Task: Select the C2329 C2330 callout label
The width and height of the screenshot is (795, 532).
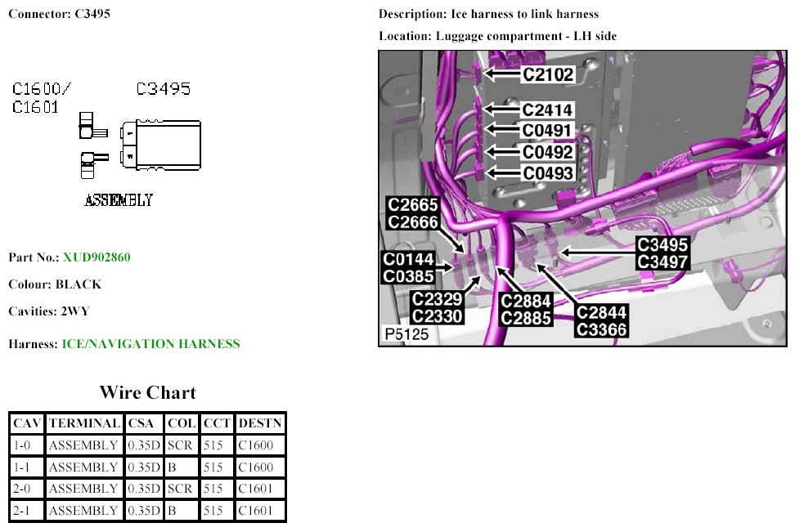Action: 438,308
